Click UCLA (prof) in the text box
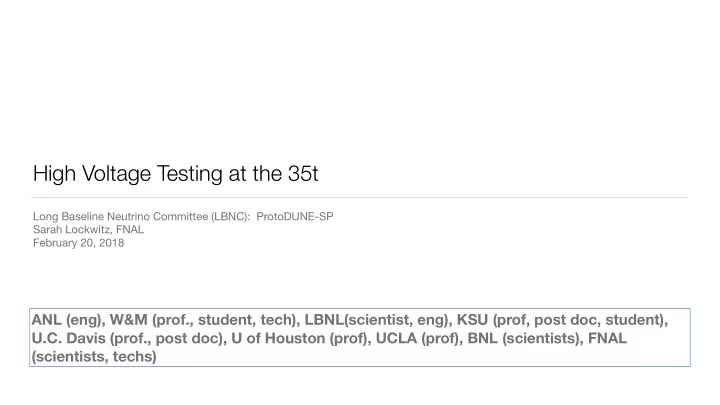 click(x=419, y=338)
